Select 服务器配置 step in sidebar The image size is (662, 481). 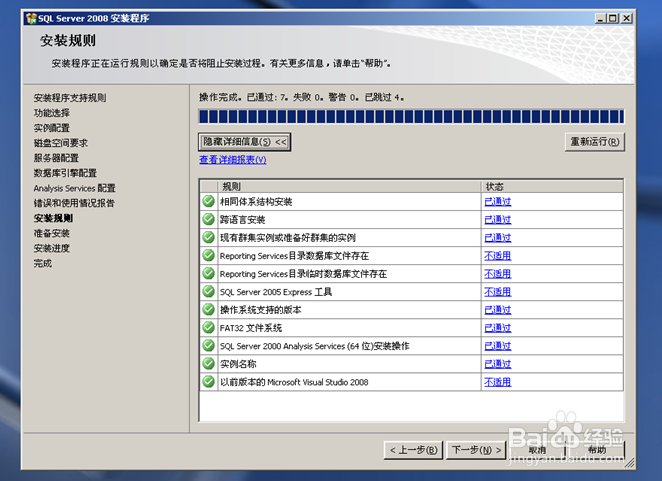[x=56, y=158]
